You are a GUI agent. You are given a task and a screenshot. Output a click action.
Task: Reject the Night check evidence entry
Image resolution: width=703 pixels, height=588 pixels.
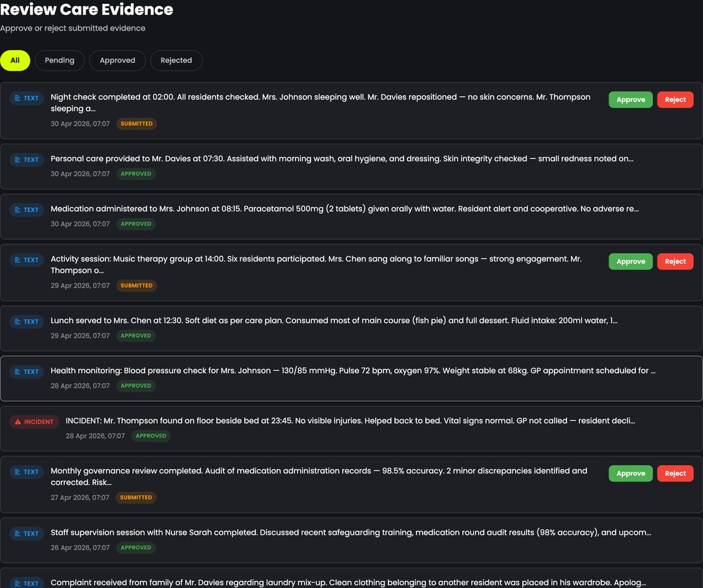click(x=675, y=100)
